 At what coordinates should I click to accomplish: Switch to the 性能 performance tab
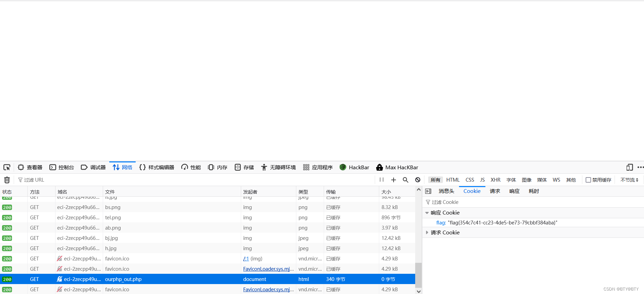coord(191,167)
